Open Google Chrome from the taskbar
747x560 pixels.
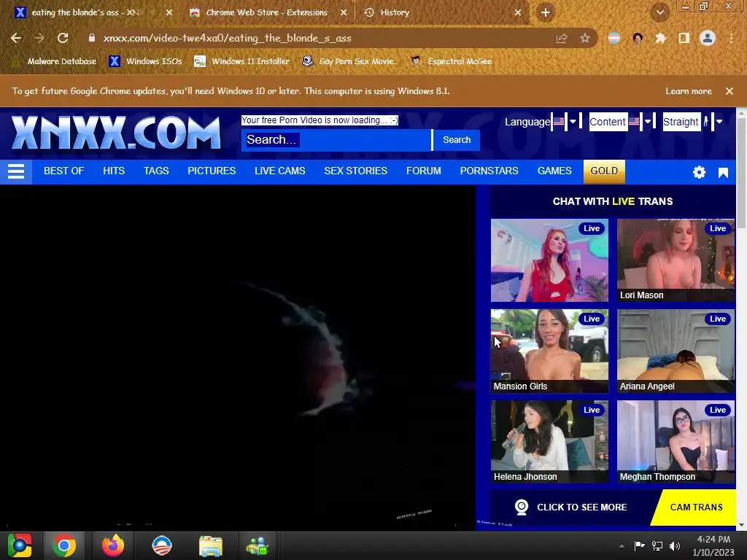point(64,545)
